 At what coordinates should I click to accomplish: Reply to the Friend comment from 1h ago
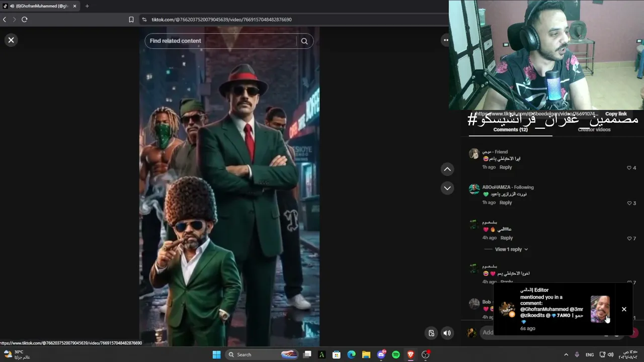(506, 167)
